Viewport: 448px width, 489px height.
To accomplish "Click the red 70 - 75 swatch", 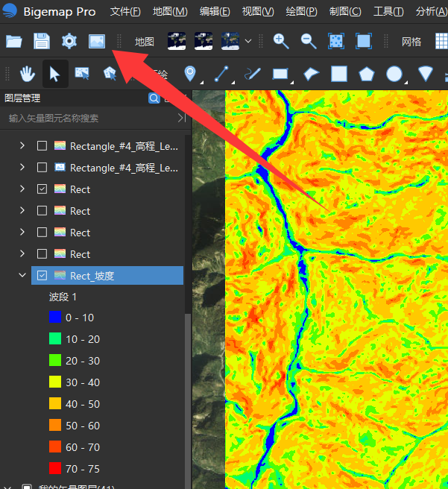I will point(55,468).
